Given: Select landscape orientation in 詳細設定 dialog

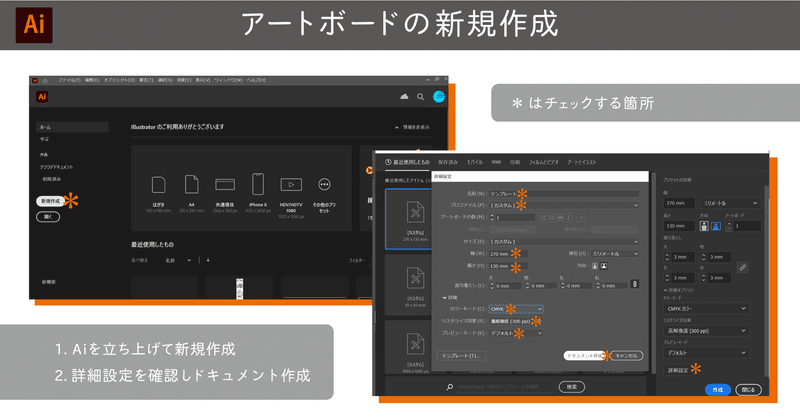Looking at the screenshot, I should (x=604, y=266).
